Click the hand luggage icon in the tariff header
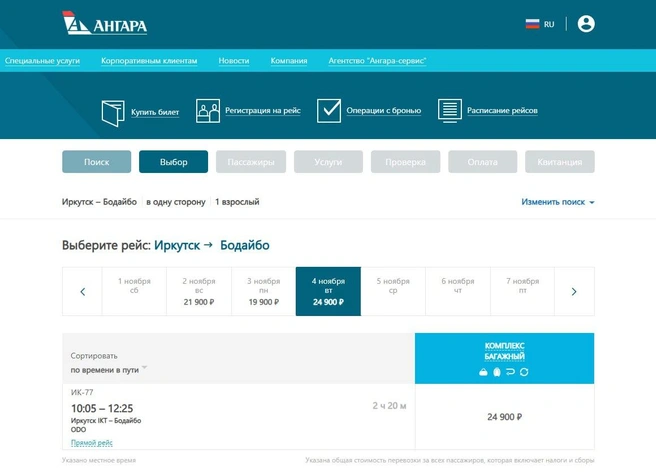Viewport: 656px width, 476px height. (483, 372)
